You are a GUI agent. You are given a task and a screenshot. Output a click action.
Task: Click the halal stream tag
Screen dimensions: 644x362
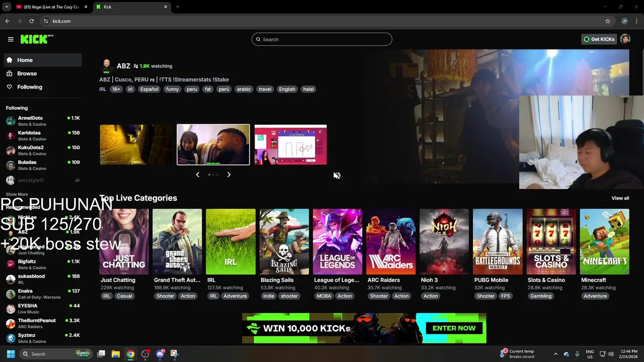308,89
